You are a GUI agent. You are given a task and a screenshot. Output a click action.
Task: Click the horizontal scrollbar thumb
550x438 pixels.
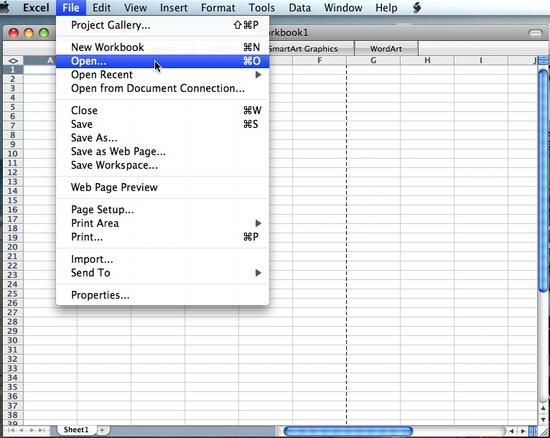[x=348, y=431]
